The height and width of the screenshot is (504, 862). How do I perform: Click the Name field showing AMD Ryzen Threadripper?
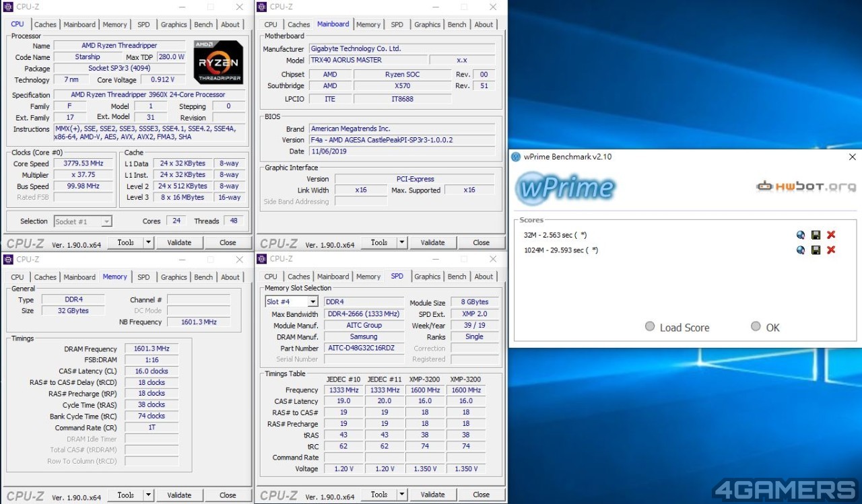pos(120,46)
